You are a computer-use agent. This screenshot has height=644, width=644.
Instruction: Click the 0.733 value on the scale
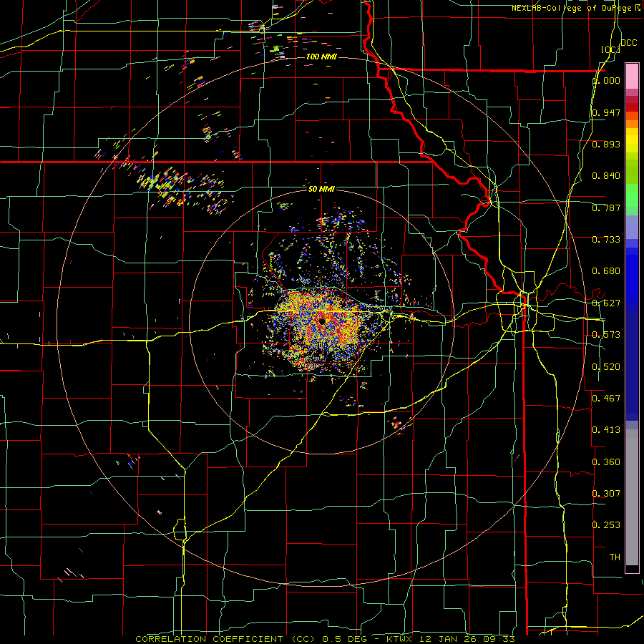click(606, 240)
